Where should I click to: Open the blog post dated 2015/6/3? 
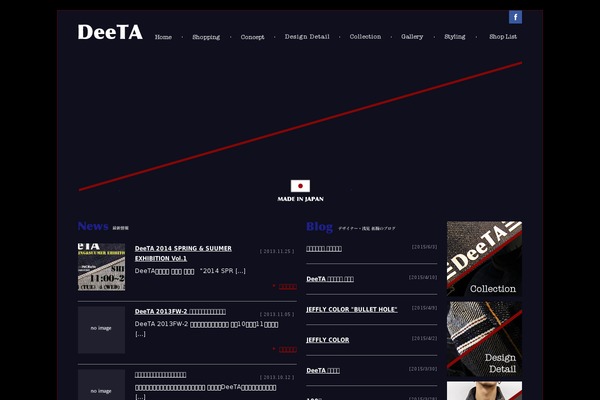click(324, 249)
